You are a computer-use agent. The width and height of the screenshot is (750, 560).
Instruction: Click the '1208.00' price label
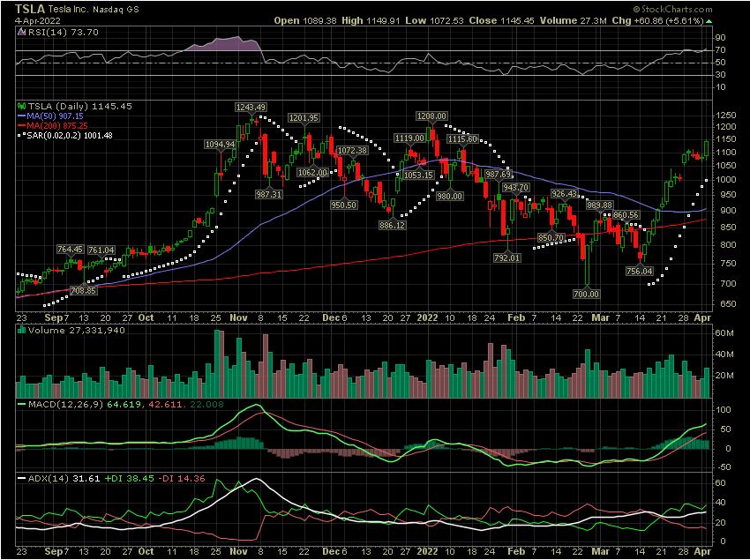point(432,116)
